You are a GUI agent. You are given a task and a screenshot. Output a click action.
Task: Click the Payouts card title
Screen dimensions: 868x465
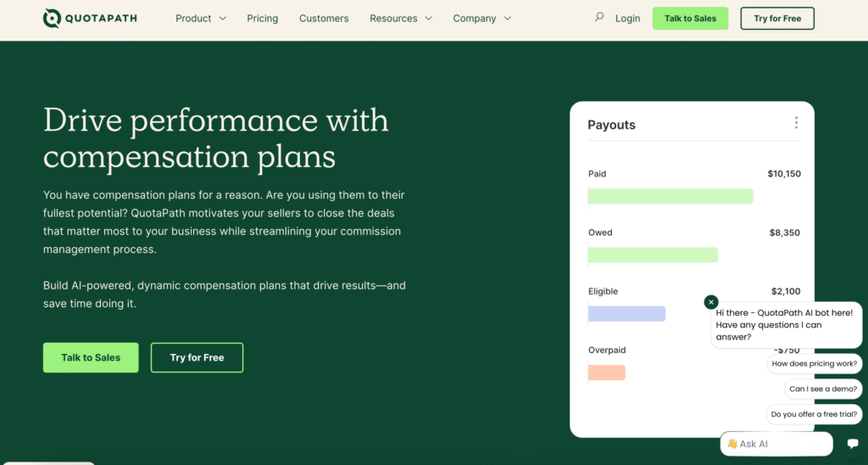click(x=611, y=125)
